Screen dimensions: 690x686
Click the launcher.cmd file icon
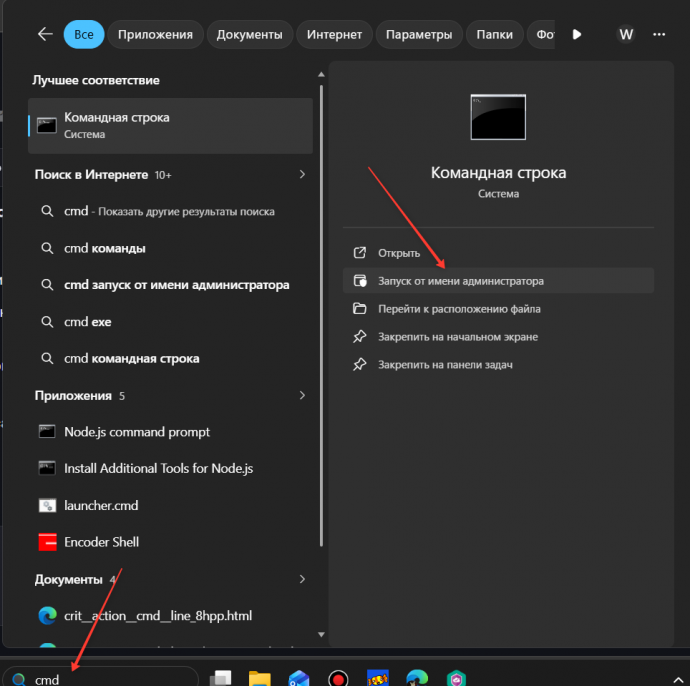pyautogui.click(x=47, y=505)
